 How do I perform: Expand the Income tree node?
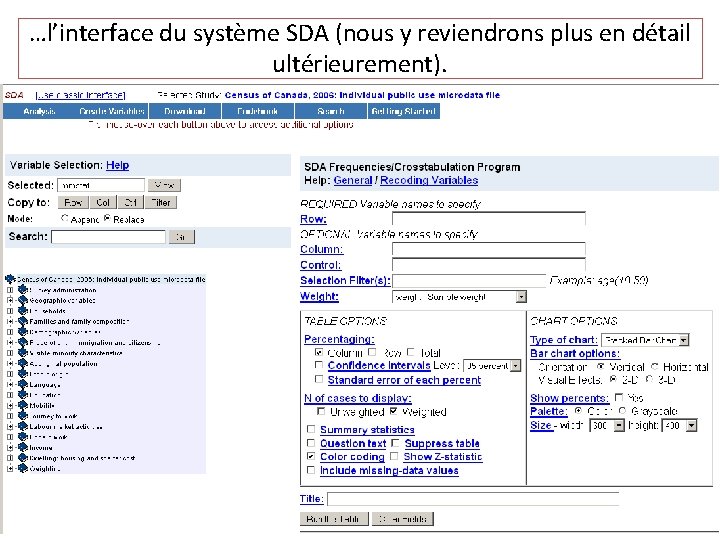coord(10,447)
